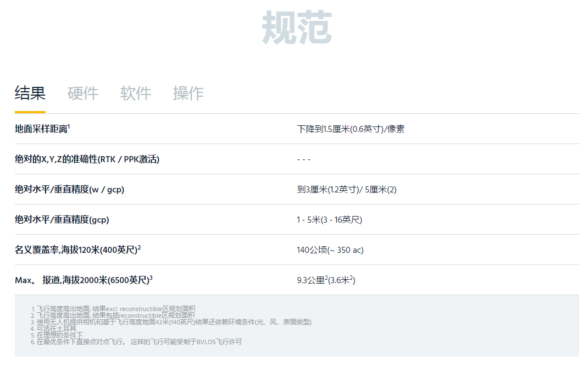Image resolution: width=588 pixels, height=365 pixels.
Task: Click the 规范 page heading
Action: point(296,27)
